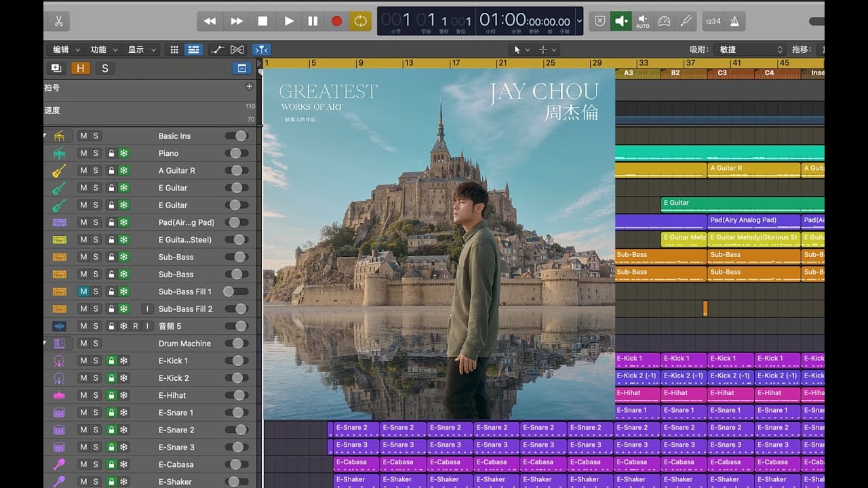Open the 显示 menu

click(x=141, y=49)
